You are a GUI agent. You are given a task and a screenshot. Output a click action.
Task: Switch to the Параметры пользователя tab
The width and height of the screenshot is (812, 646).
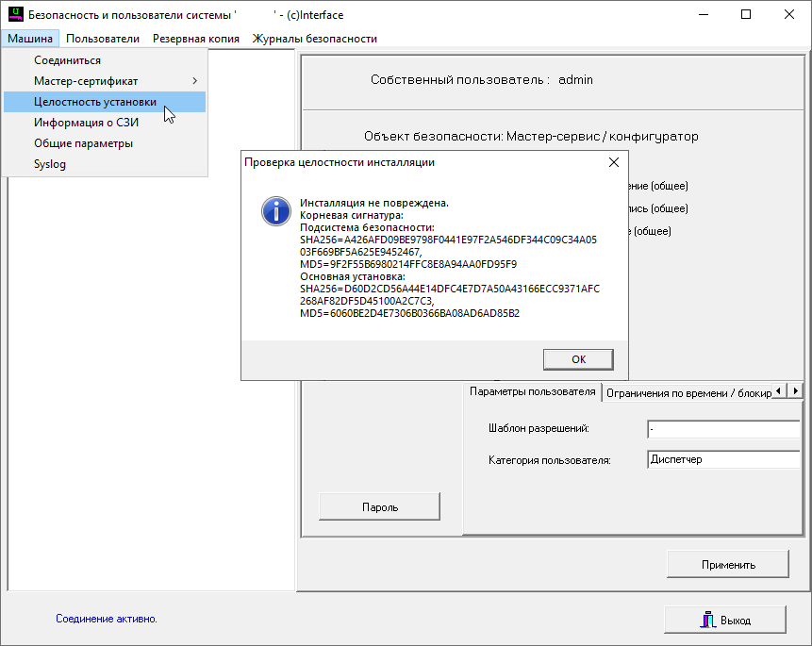click(x=532, y=391)
